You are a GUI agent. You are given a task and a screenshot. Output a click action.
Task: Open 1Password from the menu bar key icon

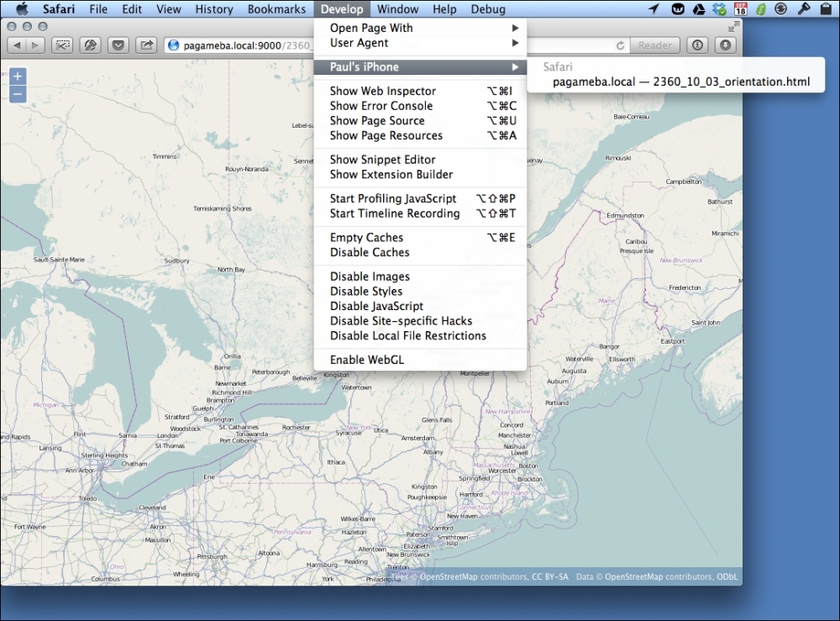tap(802, 9)
